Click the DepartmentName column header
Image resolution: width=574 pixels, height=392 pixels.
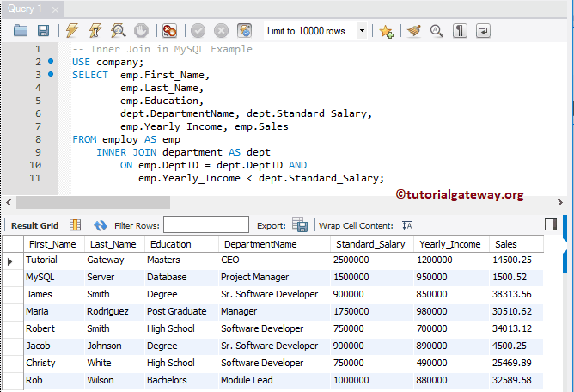tap(259, 244)
